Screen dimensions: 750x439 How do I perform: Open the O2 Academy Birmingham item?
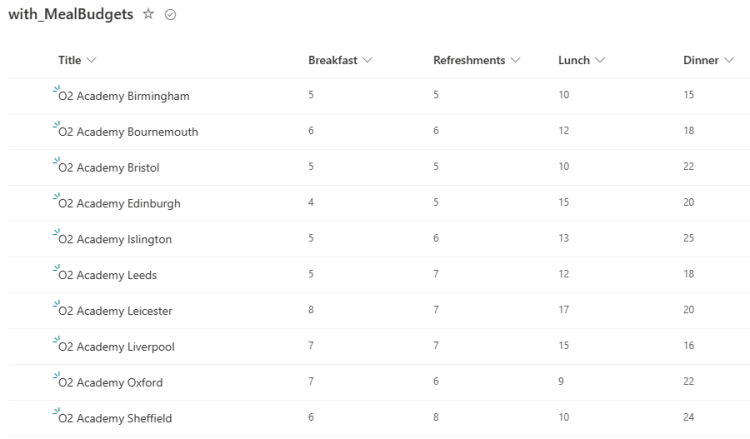coord(124,97)
